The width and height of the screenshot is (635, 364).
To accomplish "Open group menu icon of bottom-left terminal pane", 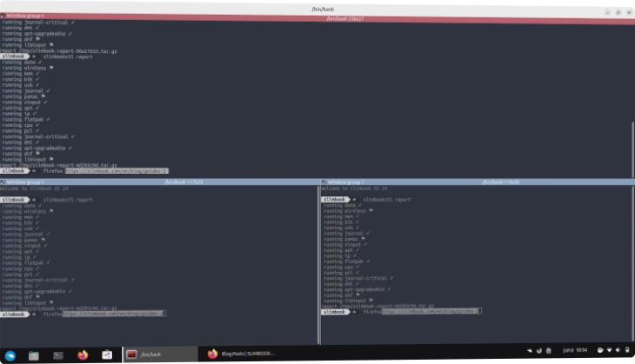I will [3, 182].
